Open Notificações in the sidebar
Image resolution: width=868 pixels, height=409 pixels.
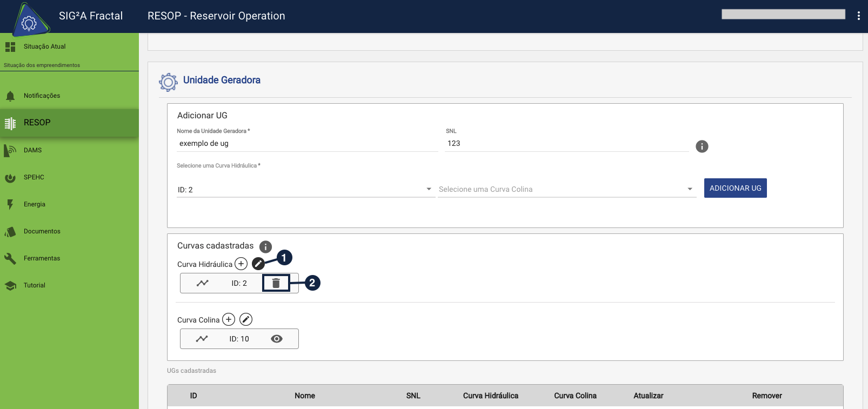click(42, 96)
